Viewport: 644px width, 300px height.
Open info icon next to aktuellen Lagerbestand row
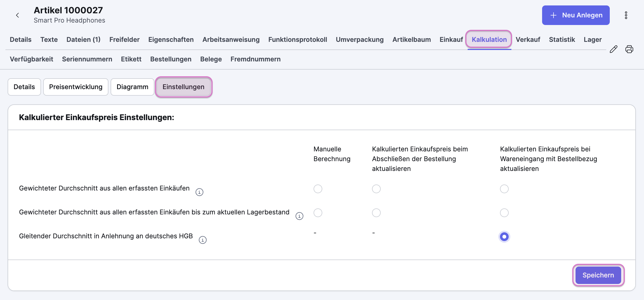[x=299, y=216]
